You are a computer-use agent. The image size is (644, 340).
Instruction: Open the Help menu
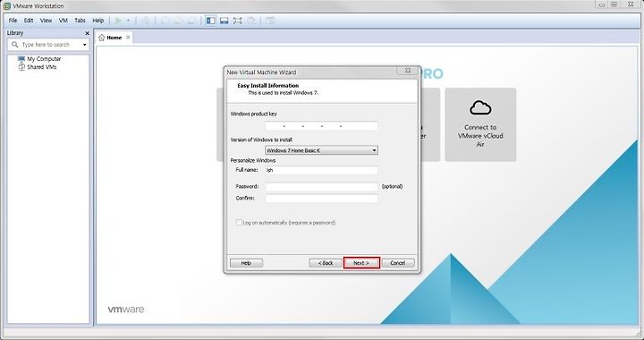pos(98,21)
